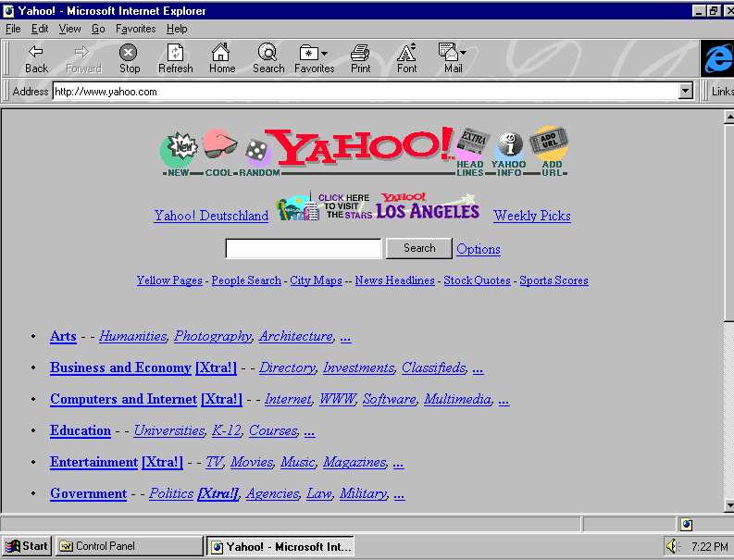Viewport: 734px width, 560px height.
Task: Open the Favorites menu in the menu bar
Action: [136, 29]
